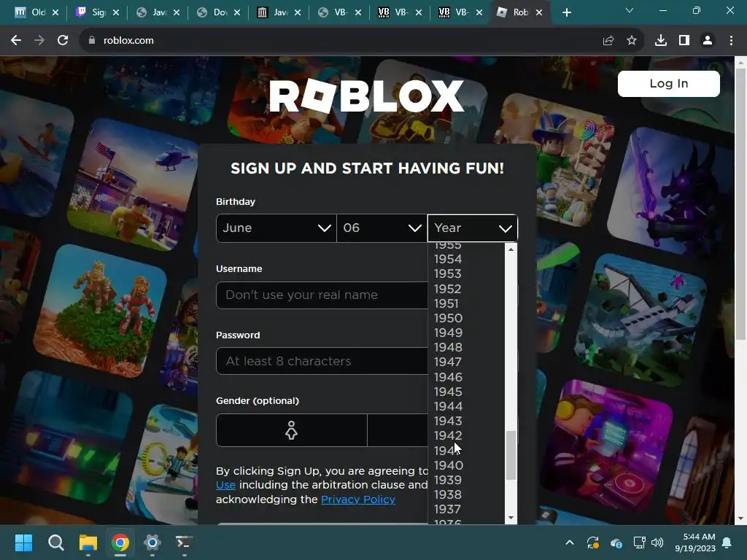Choose year 1948
The height and width of the screenshot is (560, 747).
coord(448,347)
